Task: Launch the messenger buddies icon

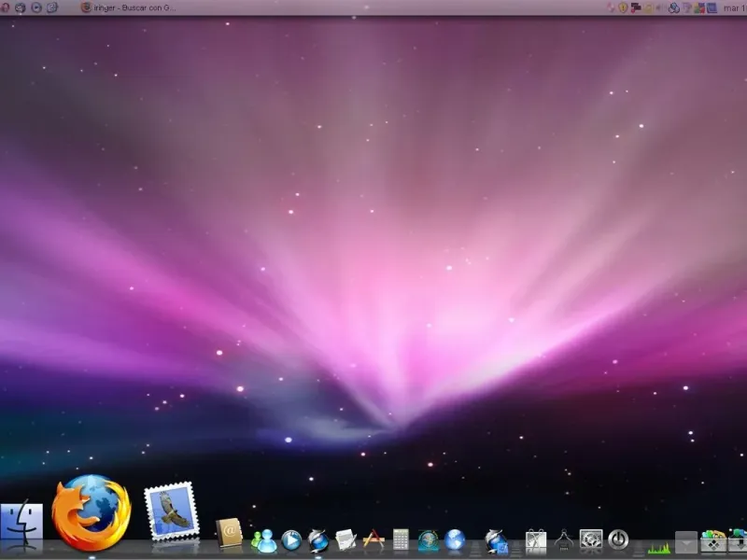Action: point(263,540)
